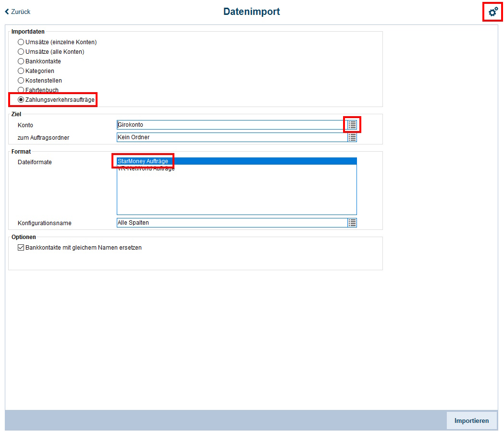This screenshot has height=432, width=504.
Task: Select VR-NetWorld Aufträge file format
Action: (146, 169)
